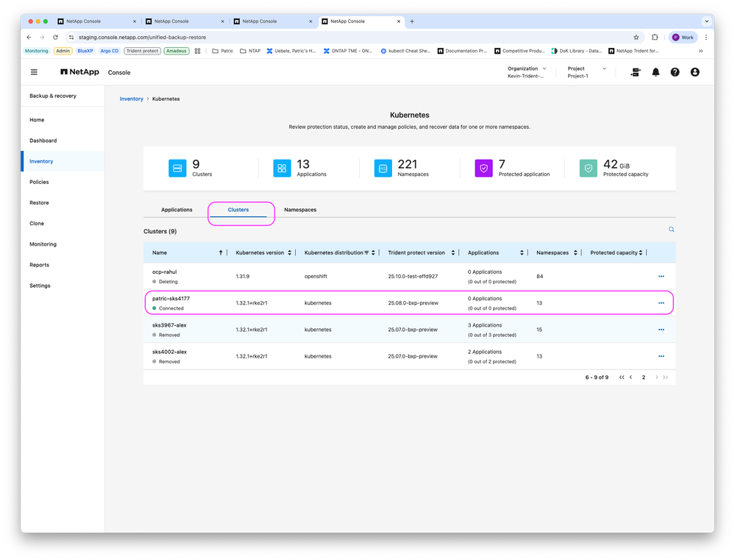This screenshot has height=560, width=735.
Task: Open the browser extensions puzzle icon
Action: 655,38
